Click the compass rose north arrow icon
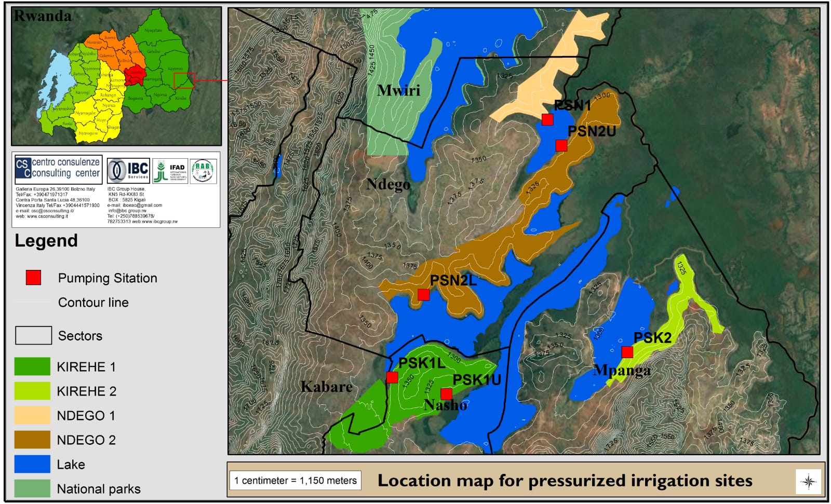 808,481
